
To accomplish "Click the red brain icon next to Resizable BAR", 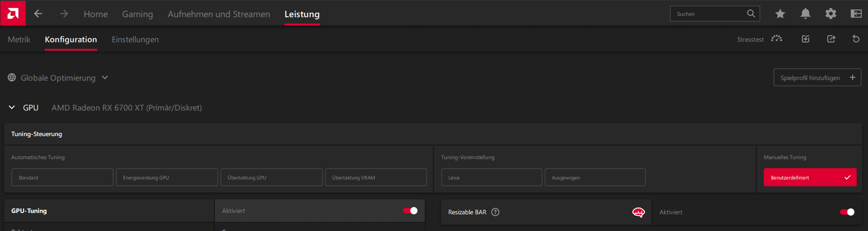I will [638, 212].
